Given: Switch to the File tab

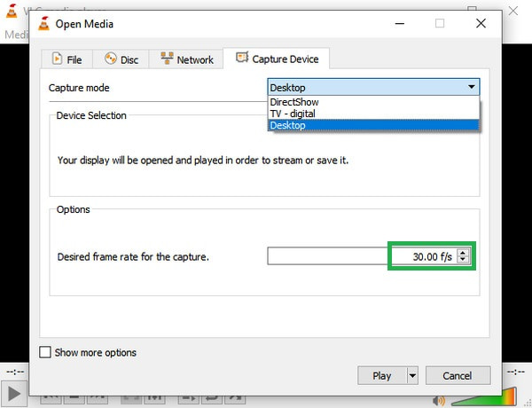Looking at the screenshot, I should tap(67, 59).
